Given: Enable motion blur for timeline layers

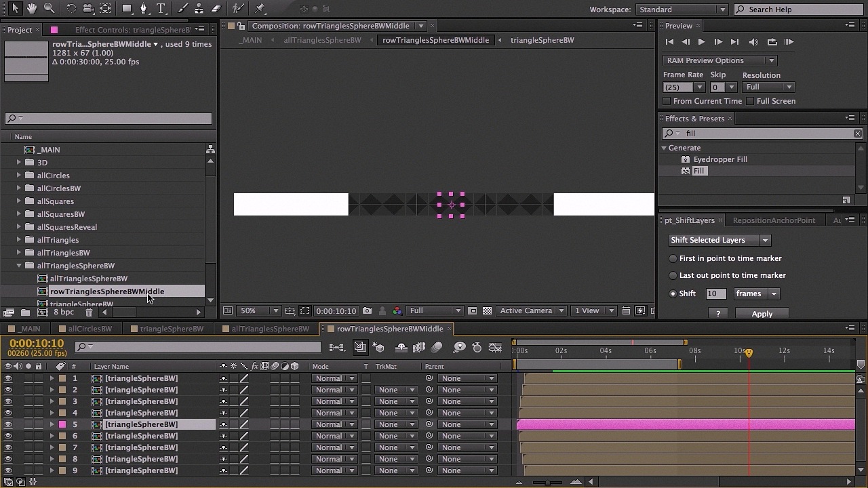Looking at the screenshot, I should click(437, 348).
